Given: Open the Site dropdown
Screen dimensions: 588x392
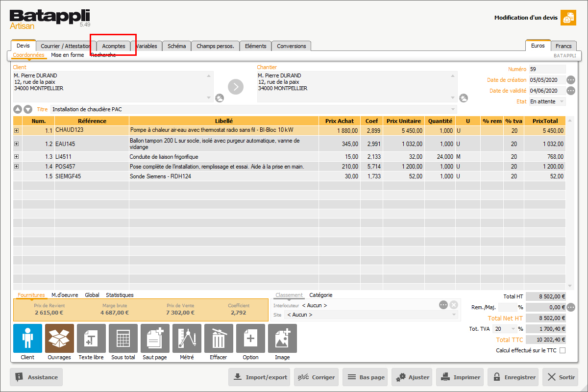Looking at the screenshot, I should (371, 315).
